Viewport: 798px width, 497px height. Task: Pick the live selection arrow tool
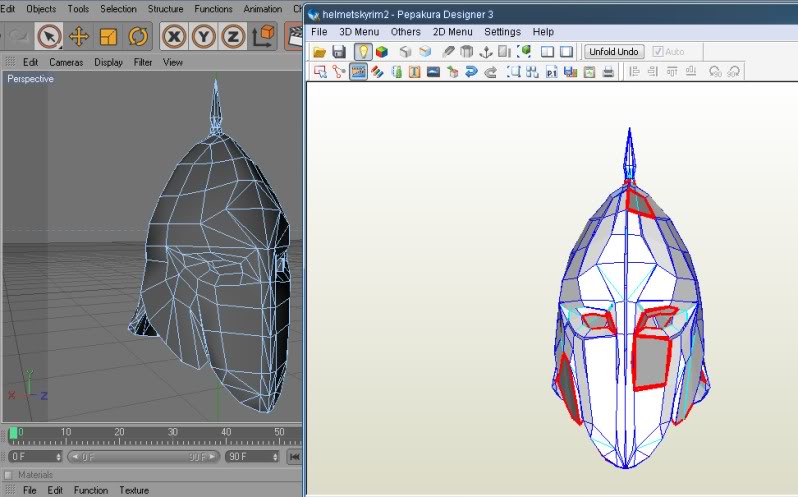pos(48,37)
